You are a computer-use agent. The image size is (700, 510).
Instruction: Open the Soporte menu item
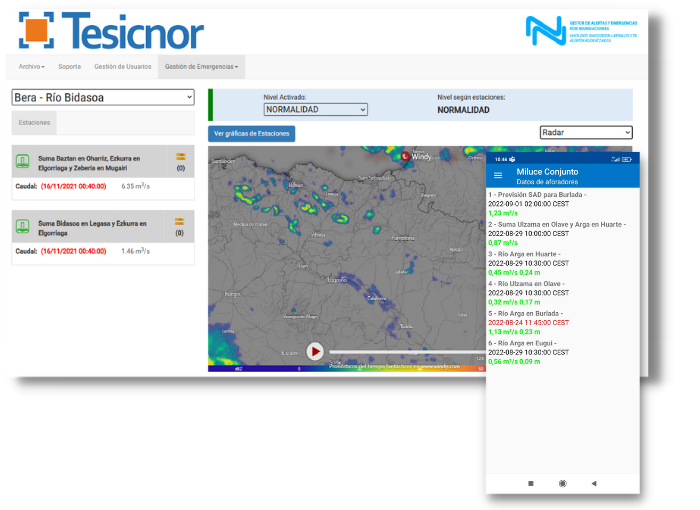70,67
